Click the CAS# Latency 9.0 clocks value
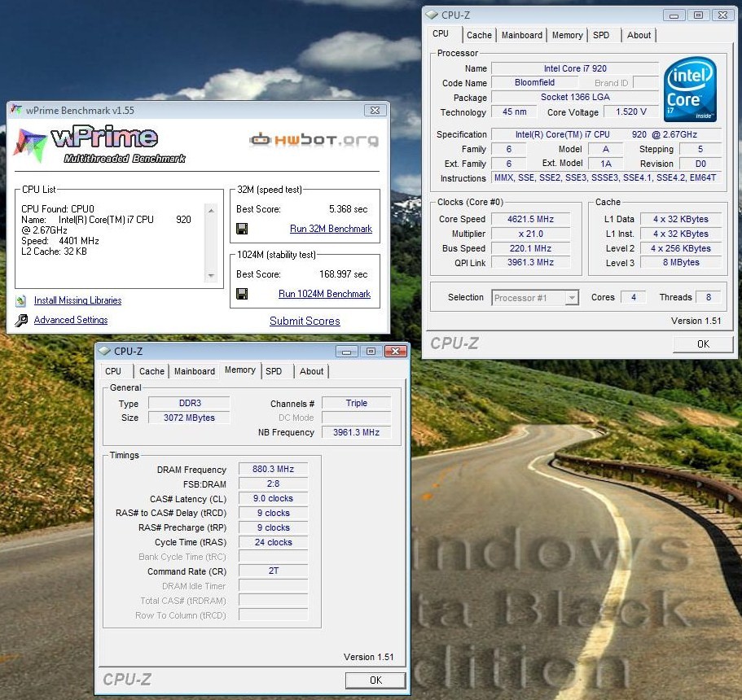 coord(273,498)
